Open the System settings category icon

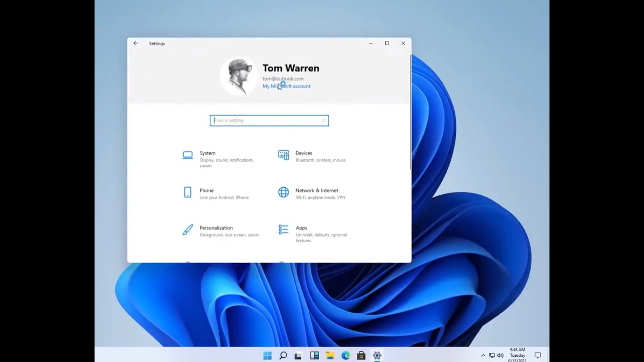[x=188, y=156]
